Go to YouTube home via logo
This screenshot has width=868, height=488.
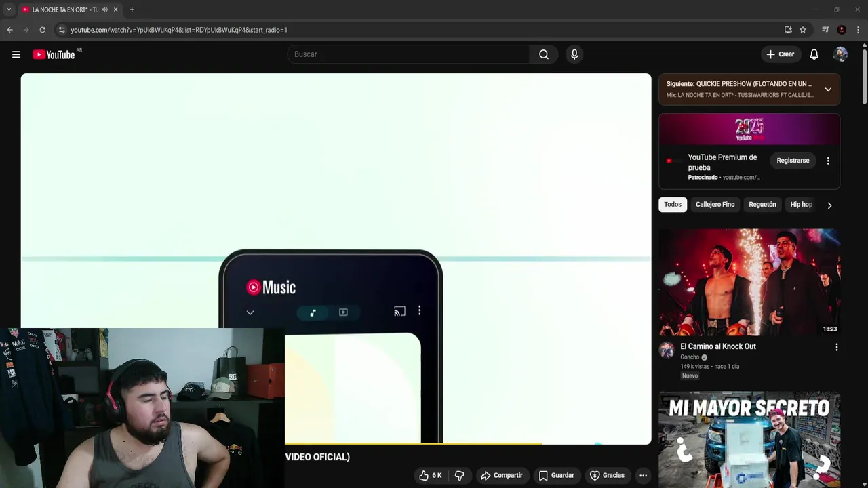tap(54, 54)
